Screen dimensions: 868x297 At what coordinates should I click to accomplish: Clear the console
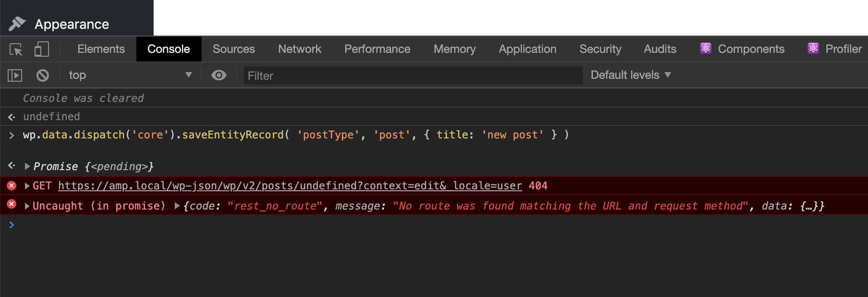tap(43, 75)
